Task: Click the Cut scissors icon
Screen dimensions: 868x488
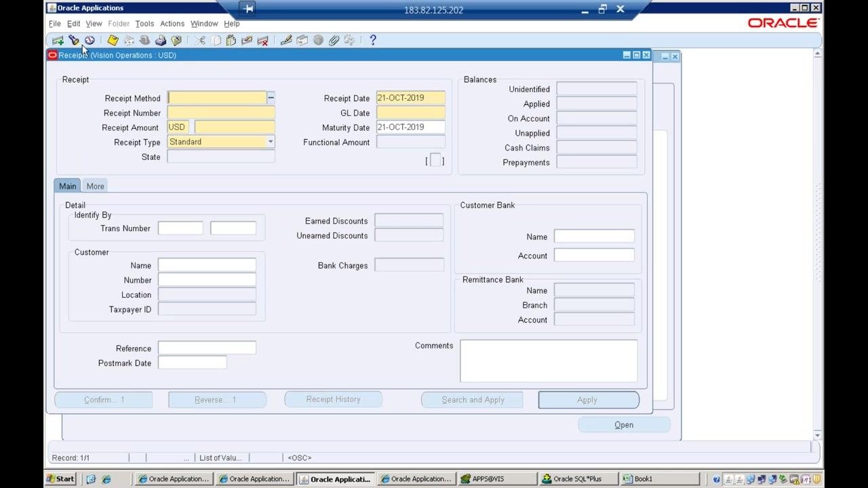Action: (x=200, y=41)
